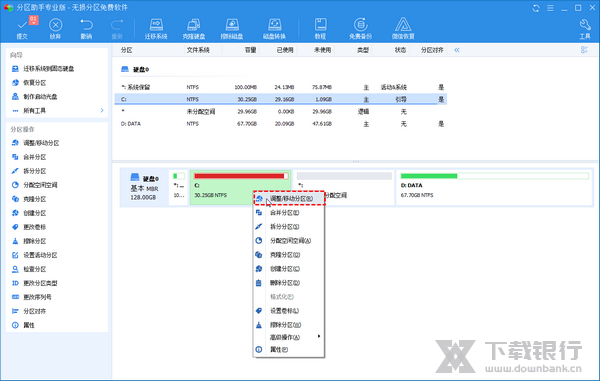
Task: Select 硬盘0 基本 MBR disk label
Action: click(144, 187)
